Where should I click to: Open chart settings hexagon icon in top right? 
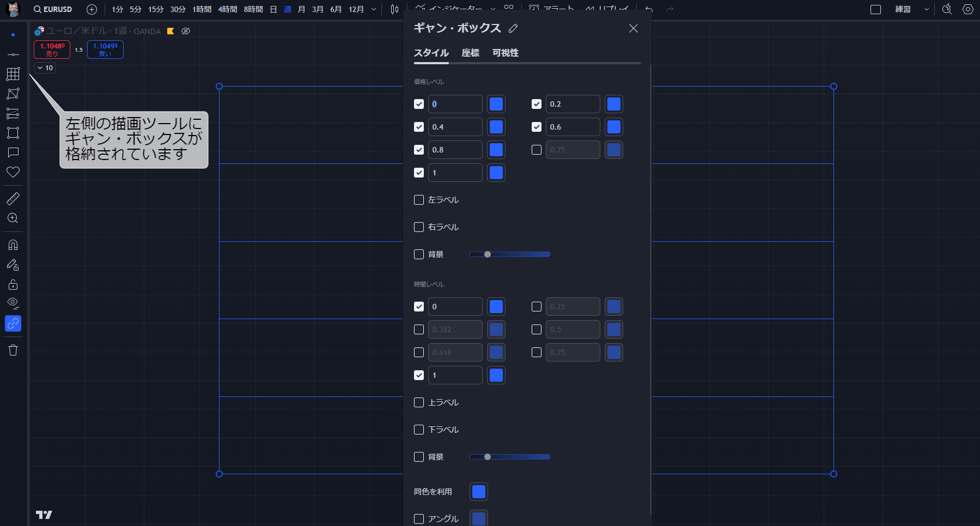968,9
